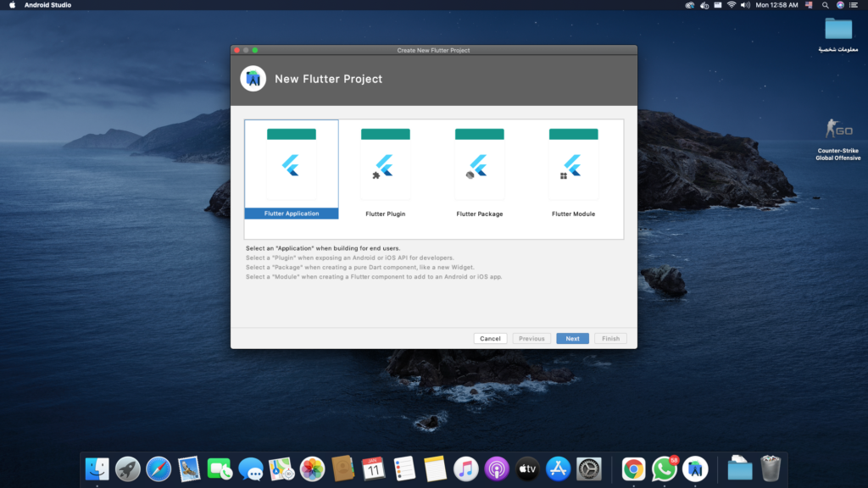Click the Previous button
Screen dimensions: 868x488
pyautogui.click(x=531, y=339)
